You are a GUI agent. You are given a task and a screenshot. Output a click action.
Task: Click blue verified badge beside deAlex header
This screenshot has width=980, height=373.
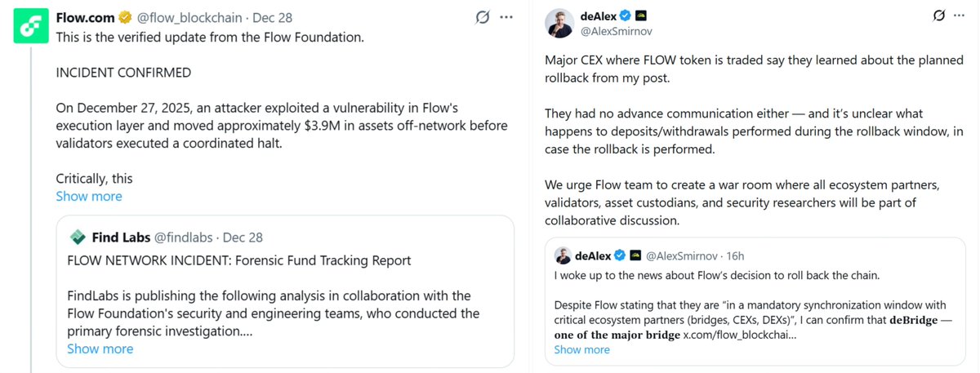[x=625, y=16]
